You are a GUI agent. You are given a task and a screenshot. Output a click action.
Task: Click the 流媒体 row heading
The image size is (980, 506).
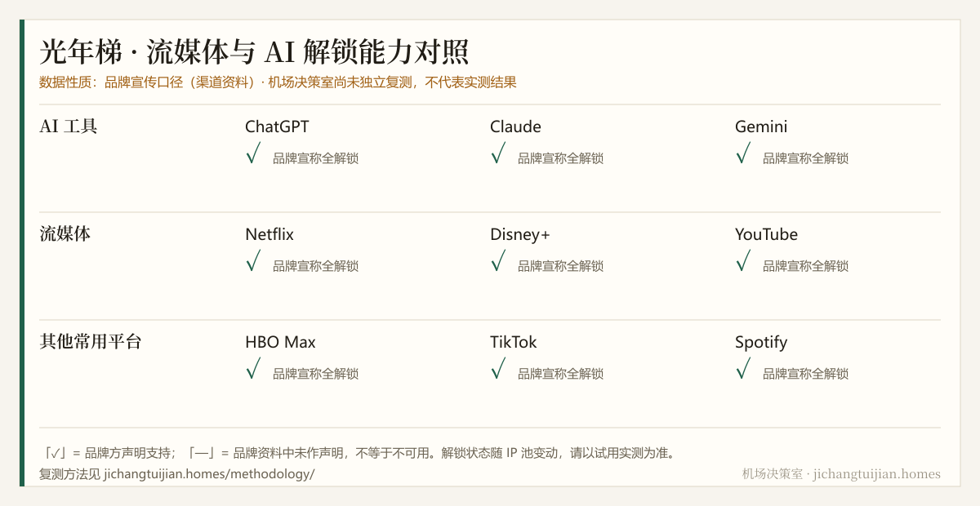[x=65, y=234]
